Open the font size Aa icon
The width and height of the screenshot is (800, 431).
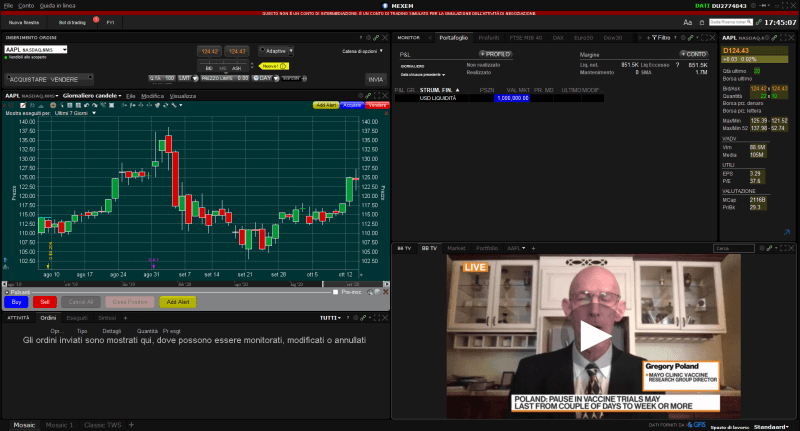[688, 22]
